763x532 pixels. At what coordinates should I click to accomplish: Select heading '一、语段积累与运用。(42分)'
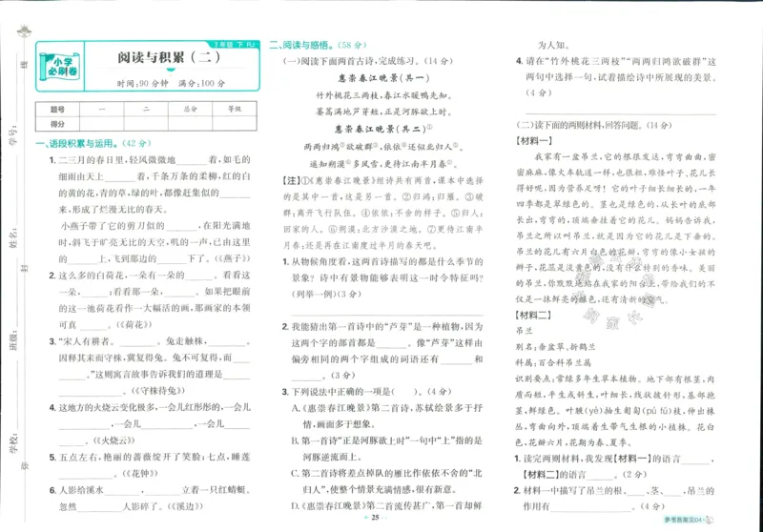pos(93,143)
